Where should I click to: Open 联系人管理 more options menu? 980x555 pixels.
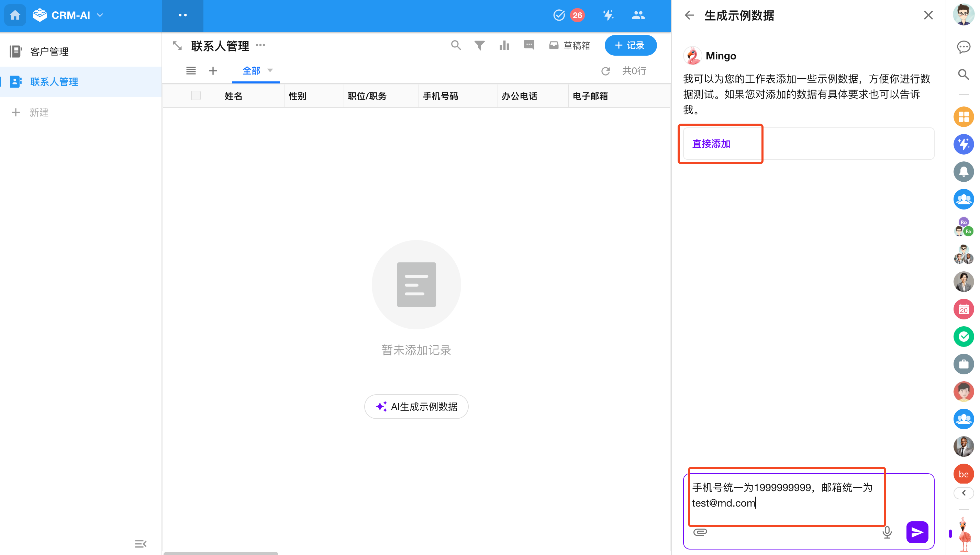(x=260, y=45)
